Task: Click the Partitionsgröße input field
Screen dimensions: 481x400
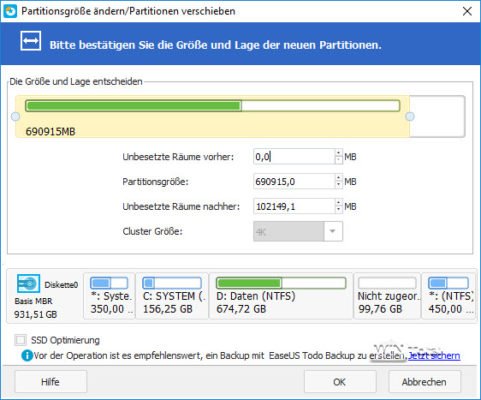Action: tap(294, 182)
